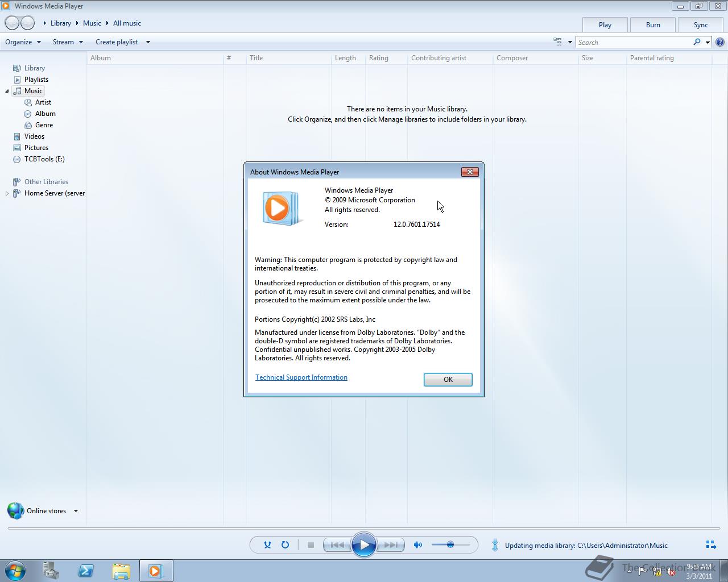The image size is (728, 582).
Task: Click All music in the breadcrumb
Action: coord(127,23)
